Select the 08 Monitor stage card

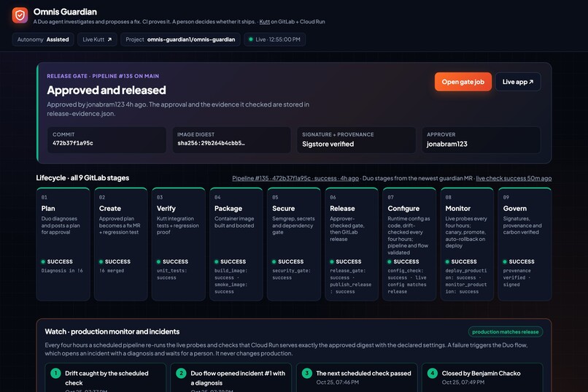(467, 245)
